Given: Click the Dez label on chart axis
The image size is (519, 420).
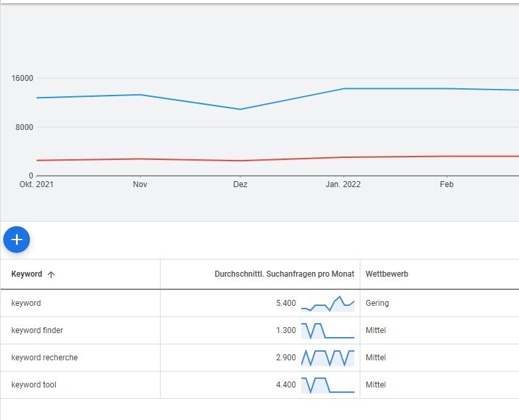Looking at the screenshot, I should [240, 184].
